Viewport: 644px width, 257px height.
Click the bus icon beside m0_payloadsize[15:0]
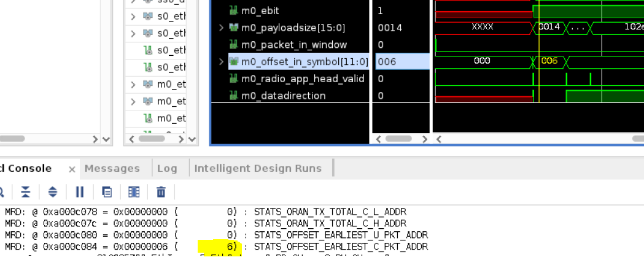[233, 28]
